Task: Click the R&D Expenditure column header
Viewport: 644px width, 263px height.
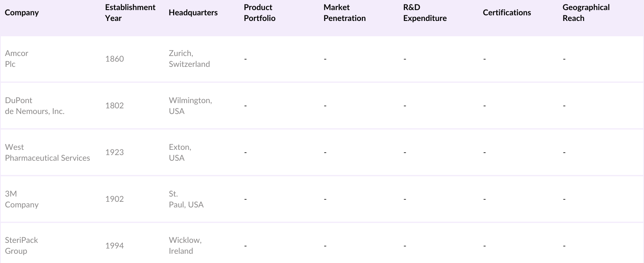Action: tap(425, 12)
